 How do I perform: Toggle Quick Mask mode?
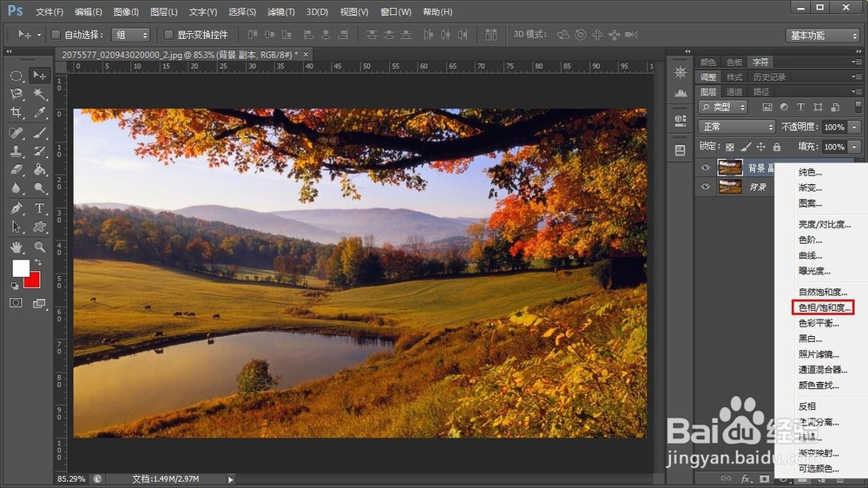(x=16, y=303)
